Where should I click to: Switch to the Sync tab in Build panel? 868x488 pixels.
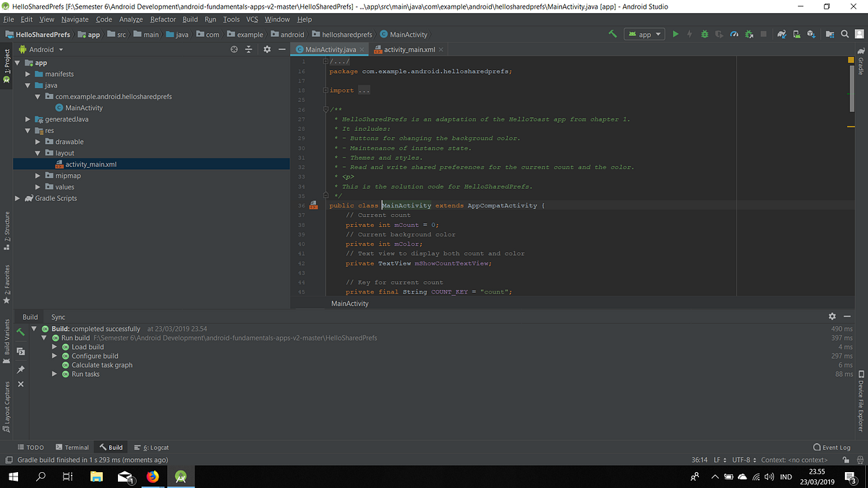[58, 317]
